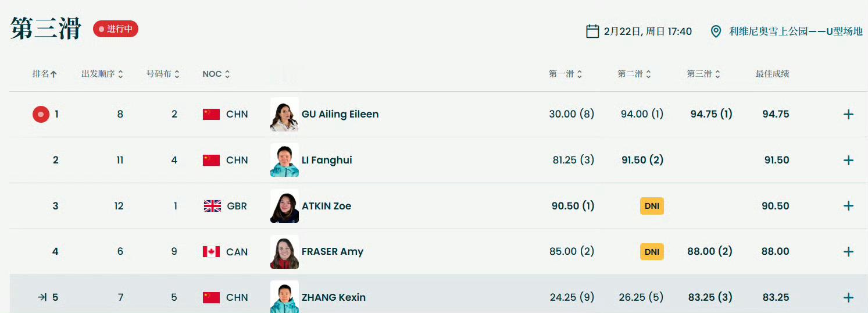
Task: Expand the ZHANG Kexin row details
Action: click(x=848, y=297)
